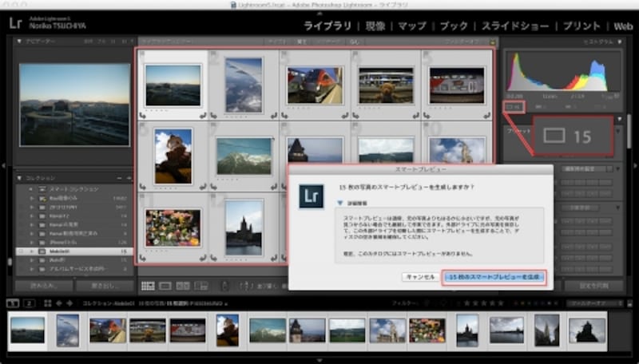Hide the left panel with the edge arrow
Viewport: 639px width, 364px height.
pyautogui.click(x=3, y=166)
